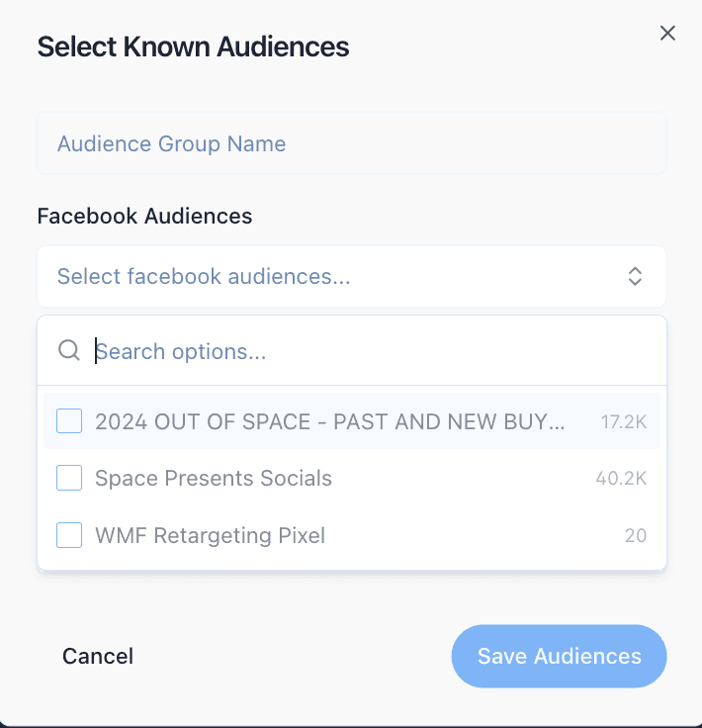Check the 2024 OUT OF SPACE checkbox
This screenshot has width=702, height=728.
click(69, 421)
